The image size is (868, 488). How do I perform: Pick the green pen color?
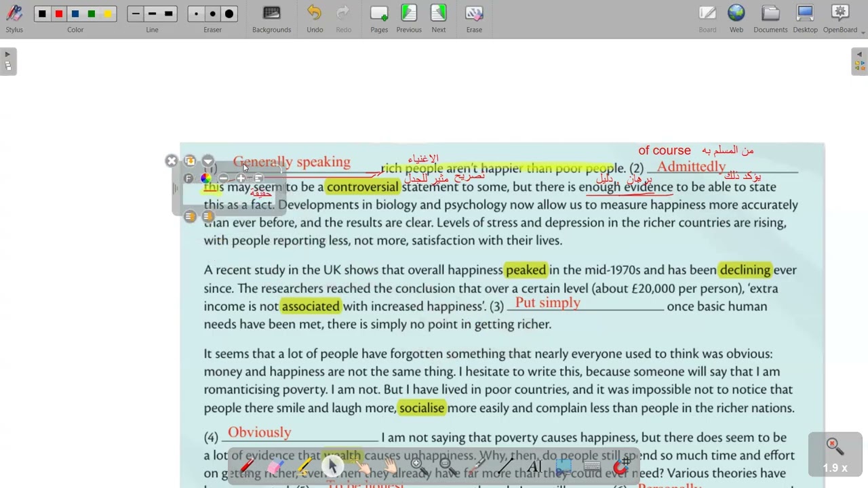(x=92, y=14)
